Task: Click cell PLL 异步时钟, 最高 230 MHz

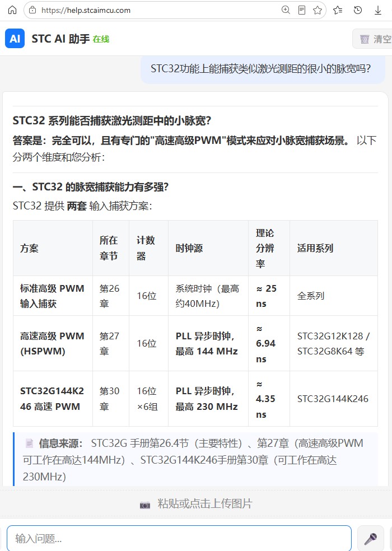Action: pos(208,399)
